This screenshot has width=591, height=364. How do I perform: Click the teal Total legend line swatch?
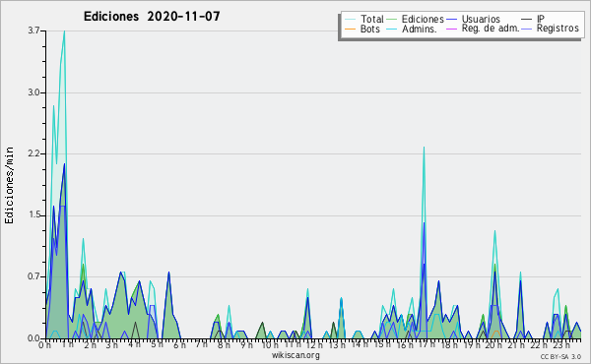pos(350,20)
